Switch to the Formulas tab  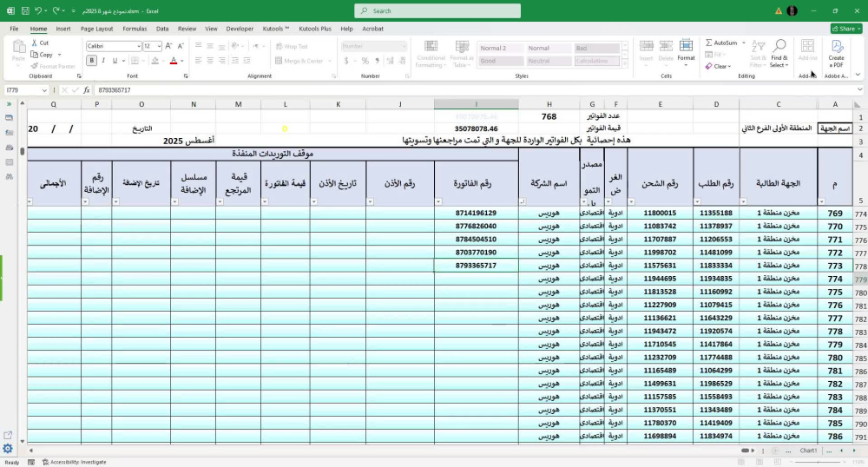(135, 29)
